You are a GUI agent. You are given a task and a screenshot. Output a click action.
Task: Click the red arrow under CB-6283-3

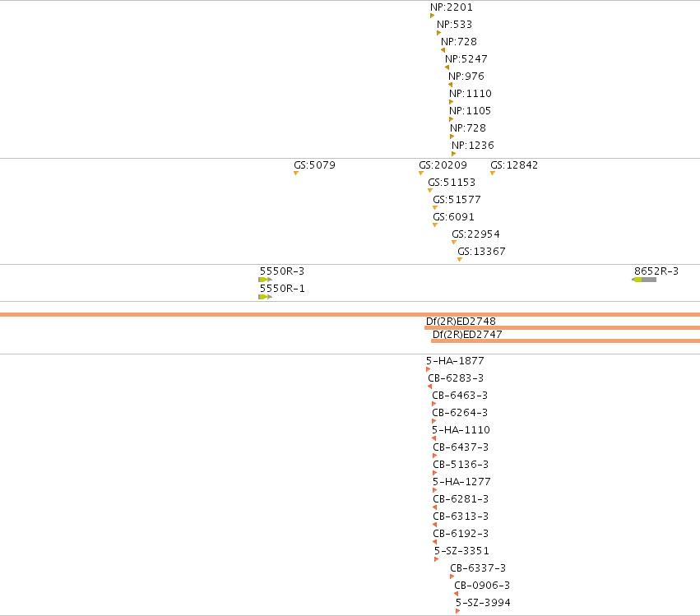click(429, 387)
